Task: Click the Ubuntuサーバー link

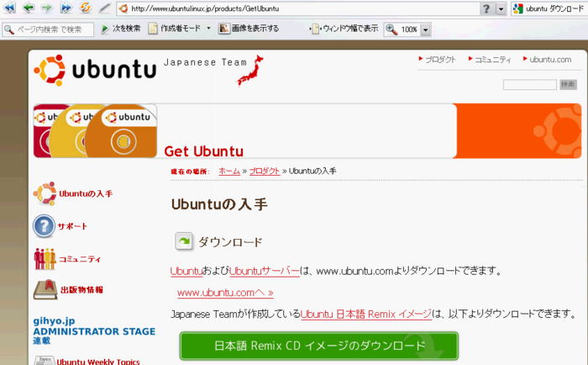Action: 265,271
